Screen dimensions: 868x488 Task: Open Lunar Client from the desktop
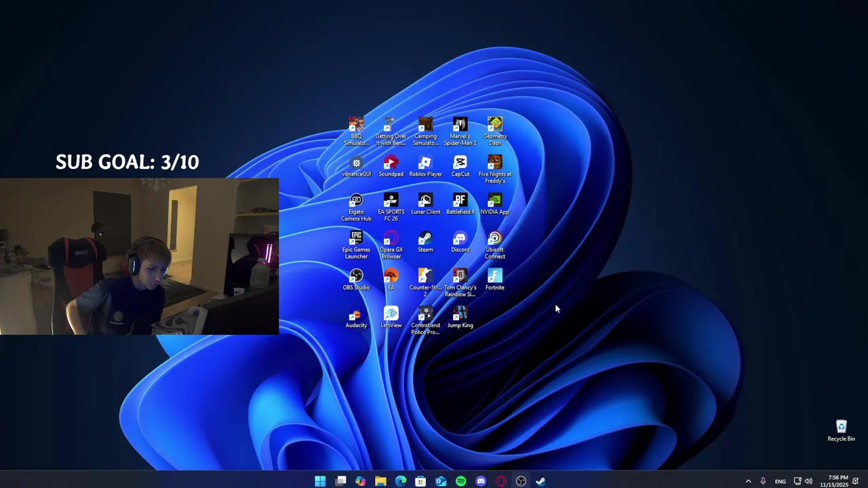pos(425,205)
